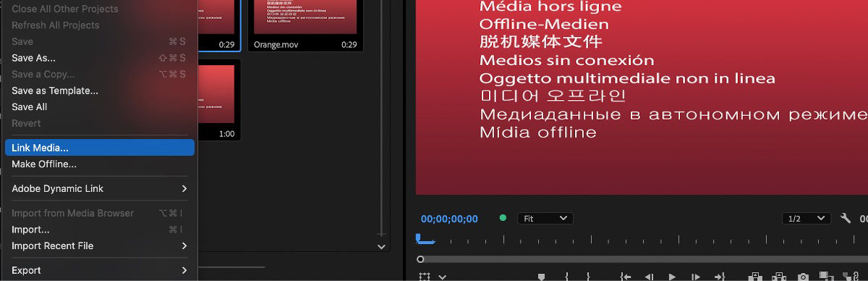Choose Make Offline... menu entry

tap(99, 164)
